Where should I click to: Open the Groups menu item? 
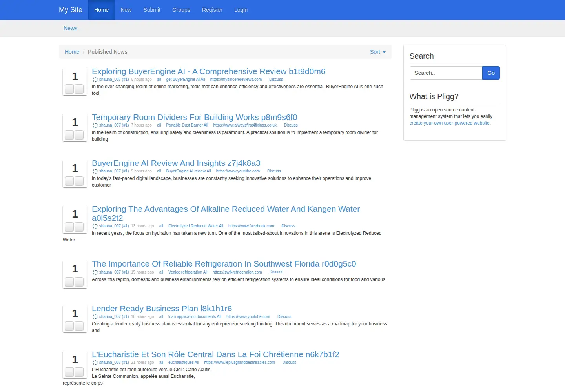tap(181, 10)
